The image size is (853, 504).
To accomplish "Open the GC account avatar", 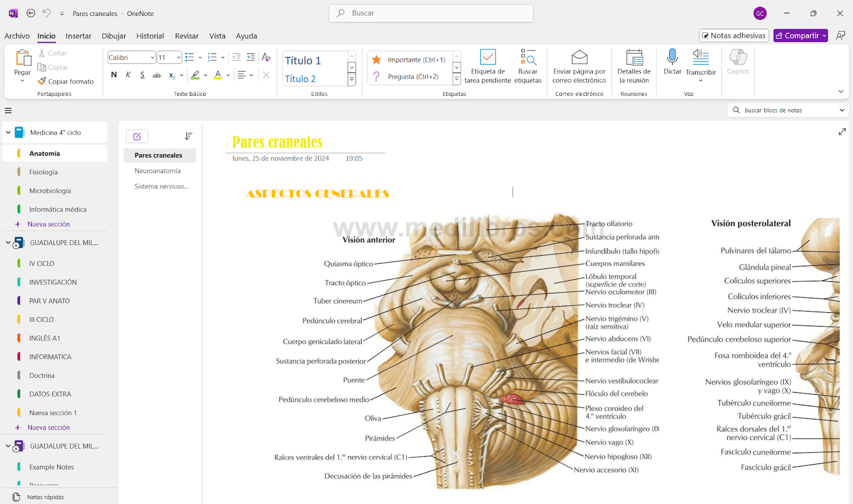I will click(760, 13).
